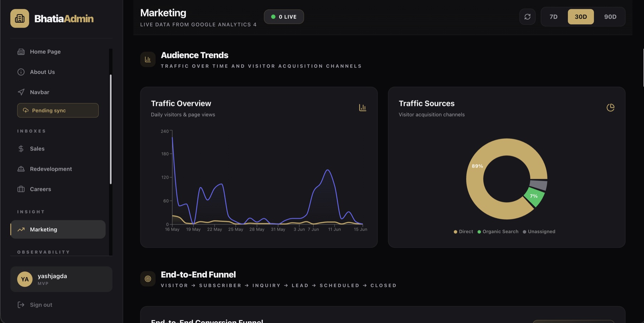This screenshot has width=644, height=323.
Task: Click the End-to-End Funnel target icon
Action: (x=148, y=279)
